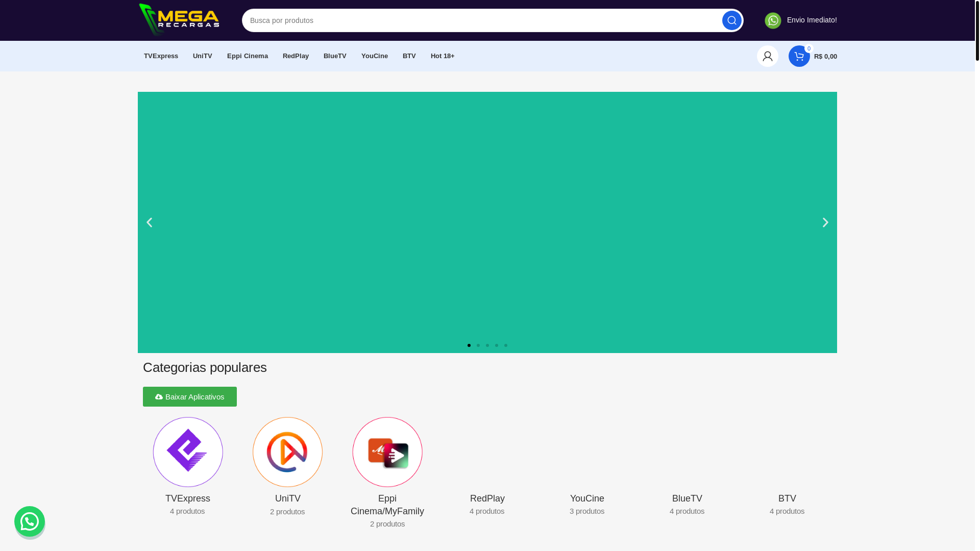The width and height of the screenshot is (980, 551).
Task: Click the TVExpress category logo
Action: [188, 452]
